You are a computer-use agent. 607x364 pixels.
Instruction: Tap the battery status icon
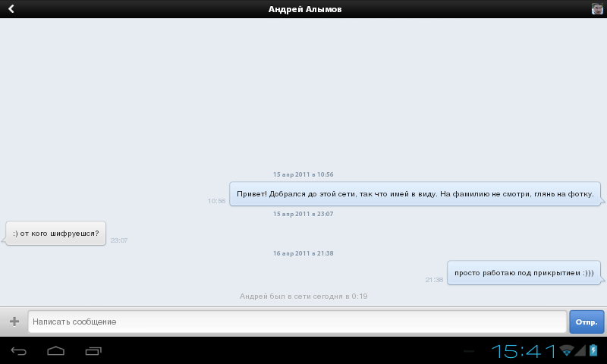(594, 350)
